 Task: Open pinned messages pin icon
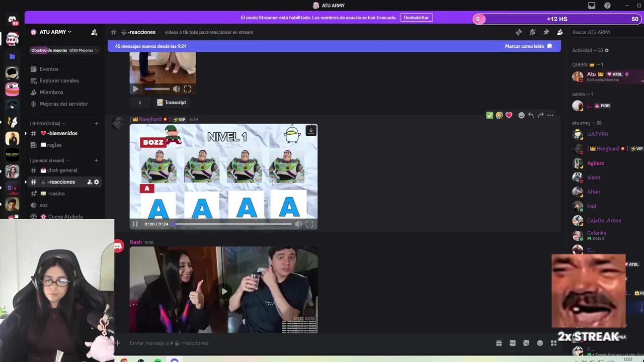click(546, 32)
